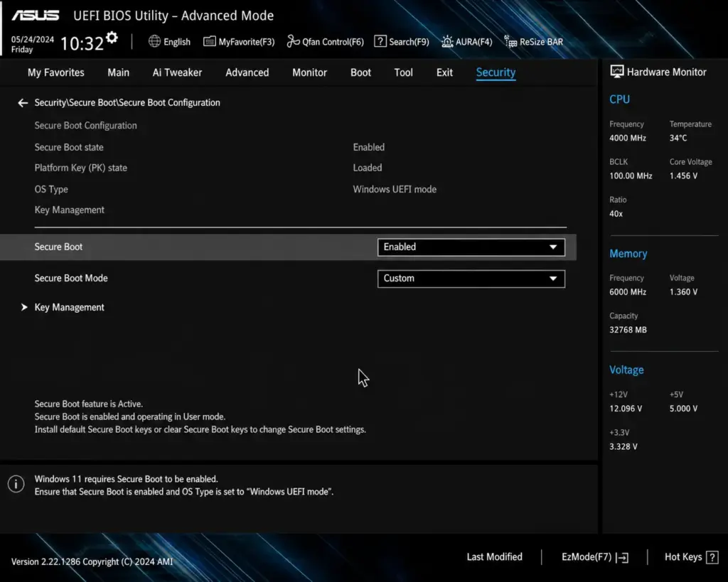
Task: Click the ASUS logo
Action: [x=36, y=16]
